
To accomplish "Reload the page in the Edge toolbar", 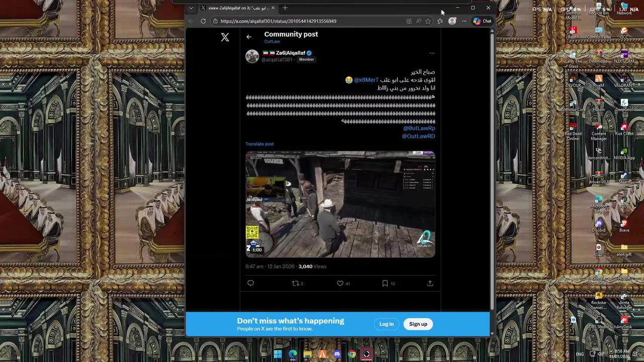I will [203, 21].
